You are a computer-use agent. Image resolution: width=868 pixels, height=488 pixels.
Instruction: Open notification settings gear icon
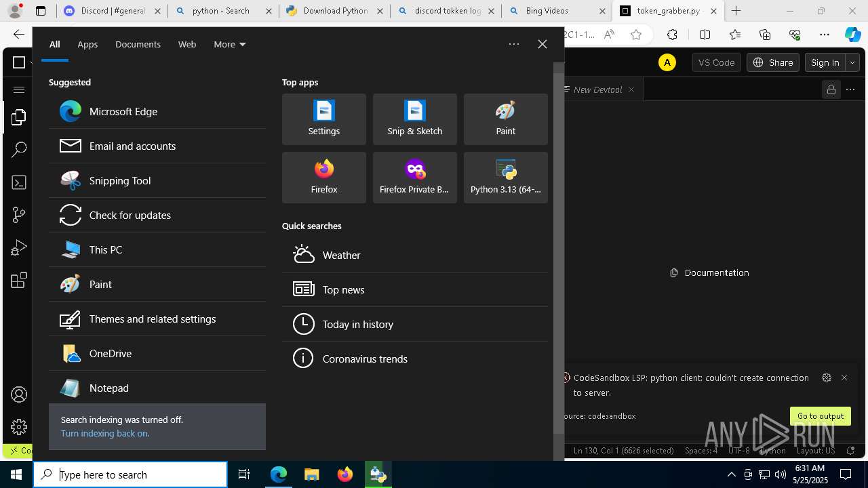pos(826,378)
